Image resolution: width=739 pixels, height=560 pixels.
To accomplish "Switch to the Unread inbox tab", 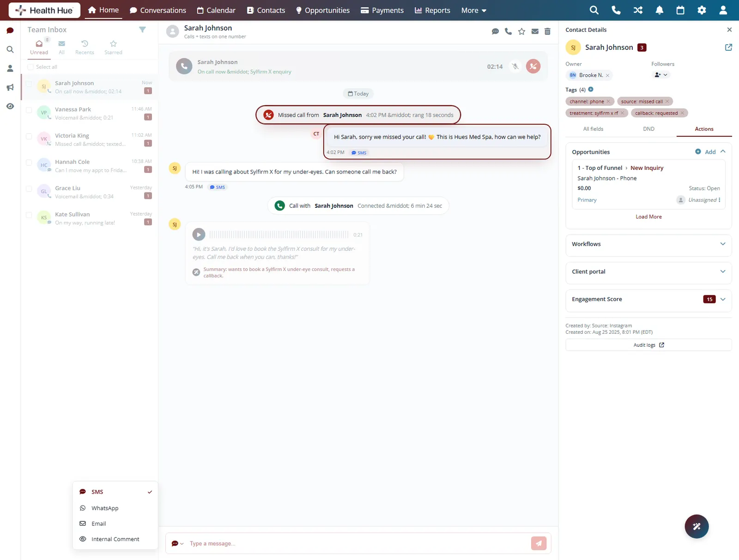I will click(39, 47).
